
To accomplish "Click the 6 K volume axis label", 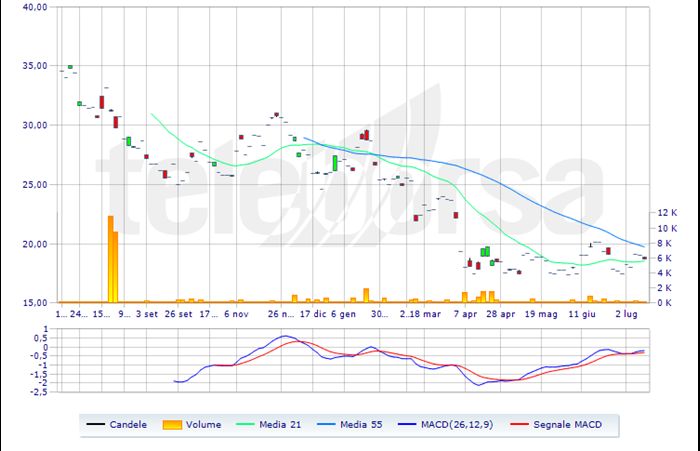I will [x=664, y=258].
